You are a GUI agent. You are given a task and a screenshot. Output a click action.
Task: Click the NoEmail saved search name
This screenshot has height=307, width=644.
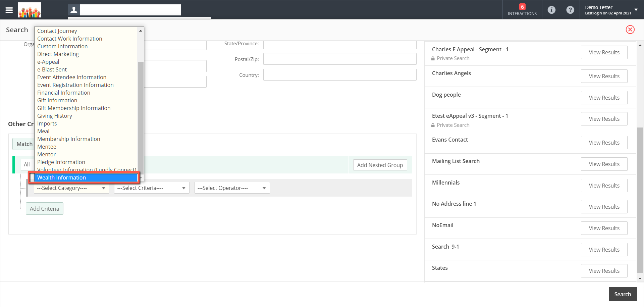click(442, 225)
